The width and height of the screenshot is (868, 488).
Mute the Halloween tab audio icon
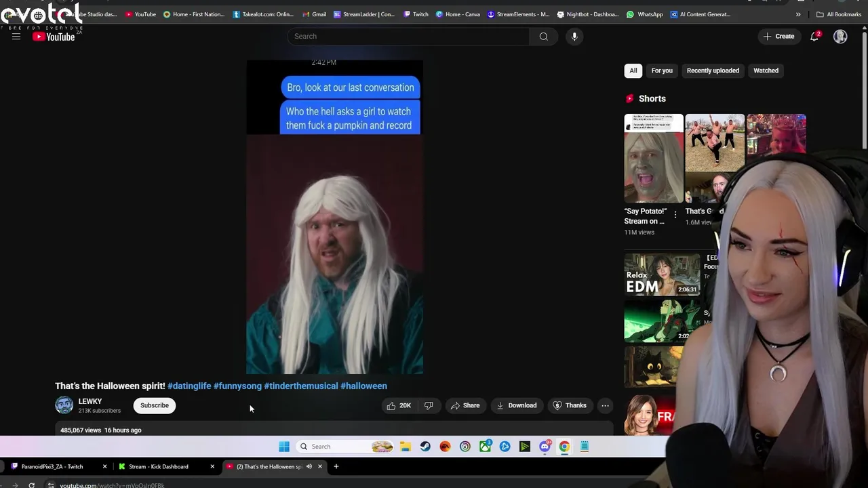pyautogui.click(x=309, y=466)
